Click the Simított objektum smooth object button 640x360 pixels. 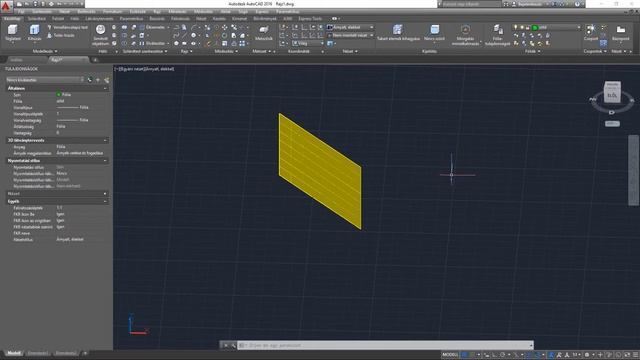[x=100, y=34]
